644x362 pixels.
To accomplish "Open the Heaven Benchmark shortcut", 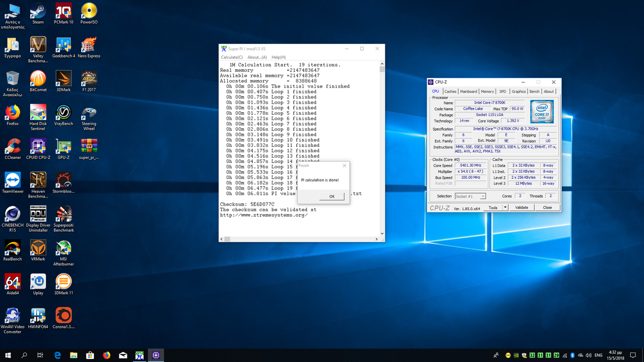I will pos(38,185).
